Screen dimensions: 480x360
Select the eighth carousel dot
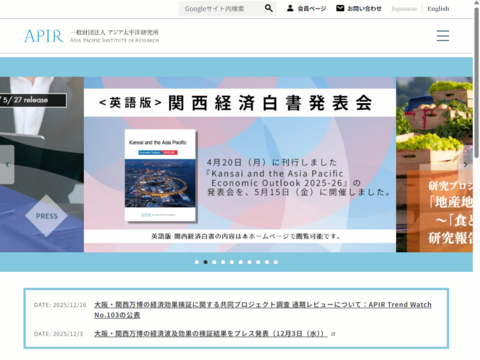[258, 262]
